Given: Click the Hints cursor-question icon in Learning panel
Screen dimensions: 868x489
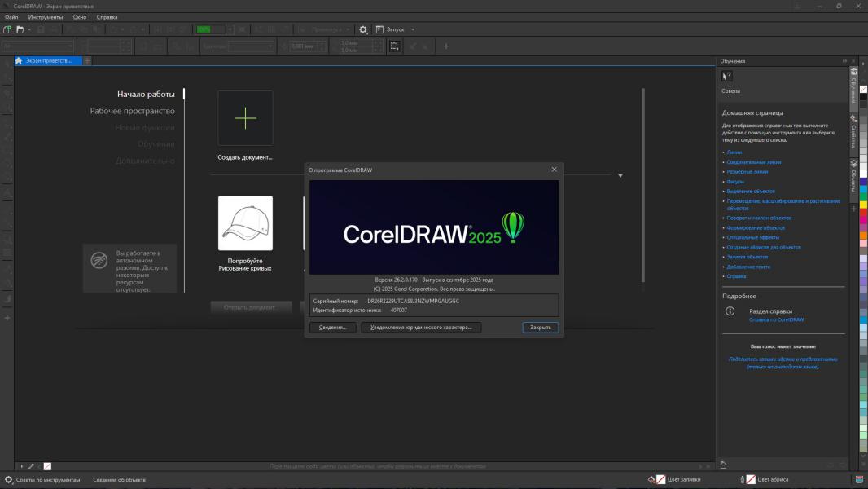Looking at the screenshot, I should [727, 76].
